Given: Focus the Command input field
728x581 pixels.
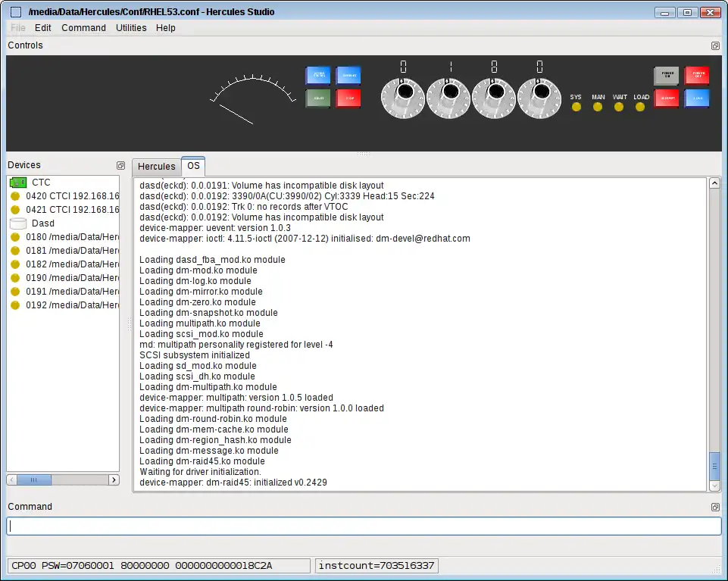Looking at the screenshot, I should [x=364, y=526].
